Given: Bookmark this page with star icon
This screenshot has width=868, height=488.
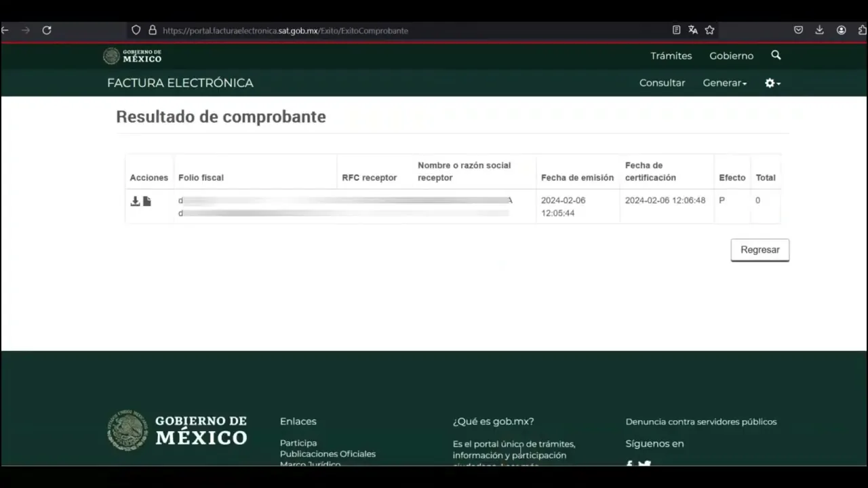Looking at the screenshot, I should (709, 30).
